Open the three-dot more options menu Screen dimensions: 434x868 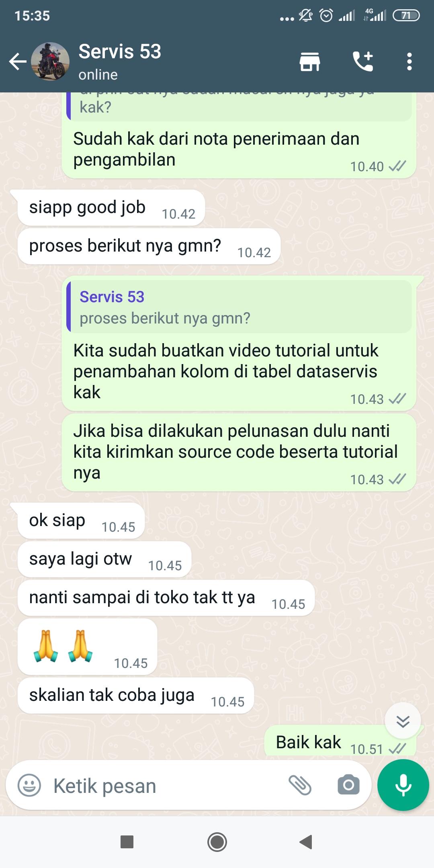point(409,61)
